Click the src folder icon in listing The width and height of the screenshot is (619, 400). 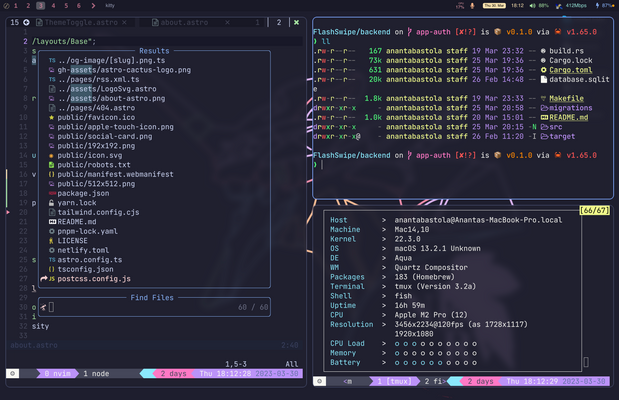pyautogui.click(x=544, y=127)
